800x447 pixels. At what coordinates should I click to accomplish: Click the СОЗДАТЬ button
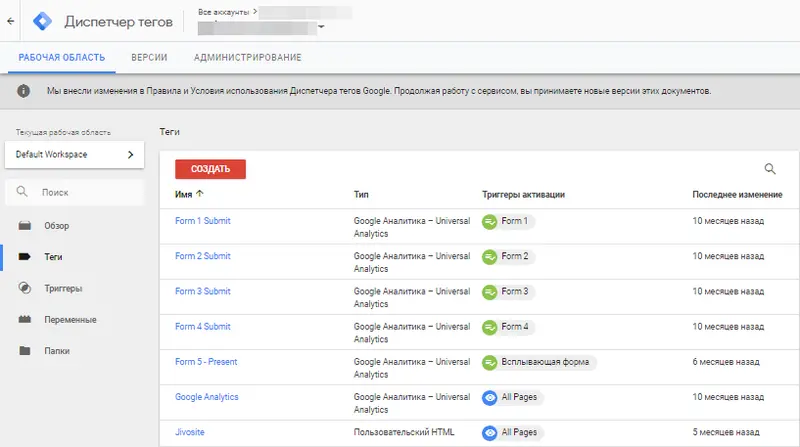[x=210, y=169]
